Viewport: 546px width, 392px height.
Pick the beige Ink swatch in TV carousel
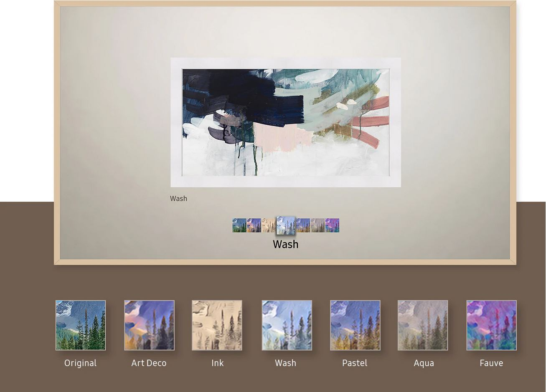[x=268, y=225]
